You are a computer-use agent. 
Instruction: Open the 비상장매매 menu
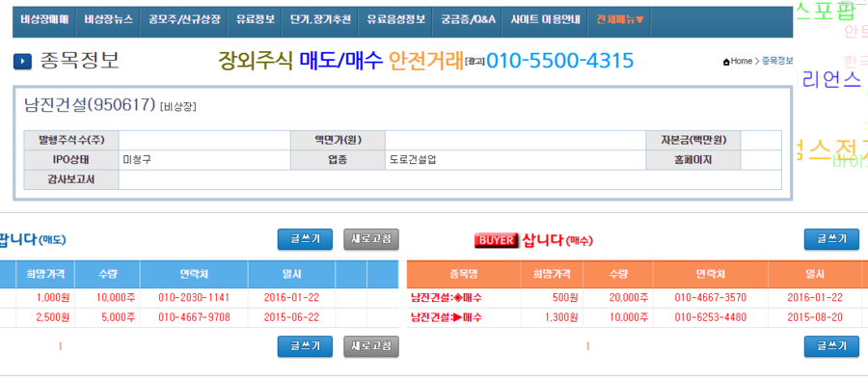pos(44,19)
